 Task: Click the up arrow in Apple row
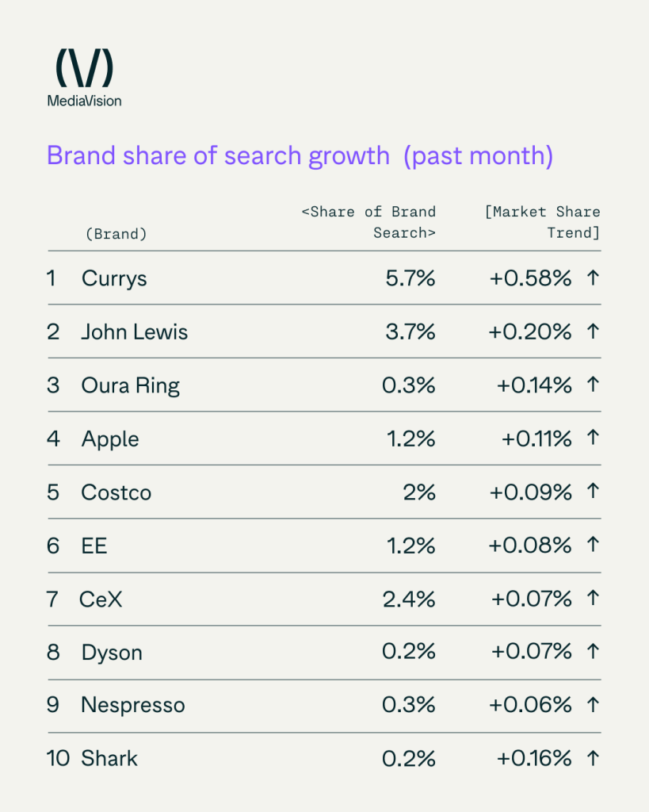click(591, 439)
